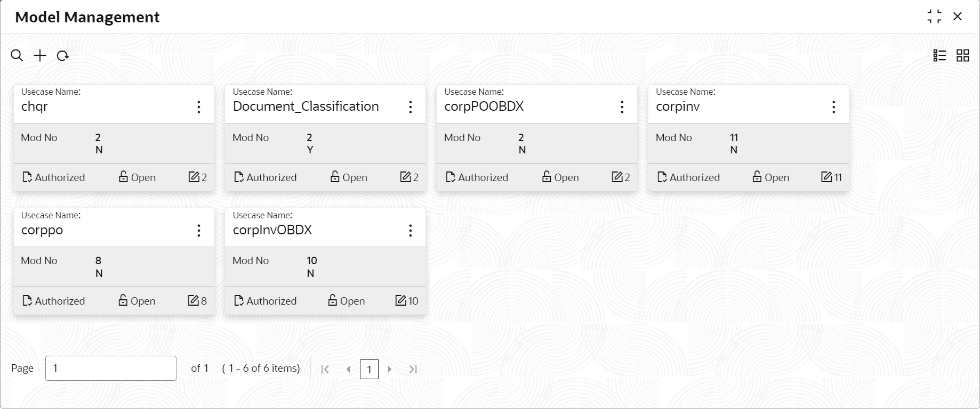Open Document_Classification card options menu
Image resolution: width=980 pixels, height=409 pixels.
coord(411,107)
